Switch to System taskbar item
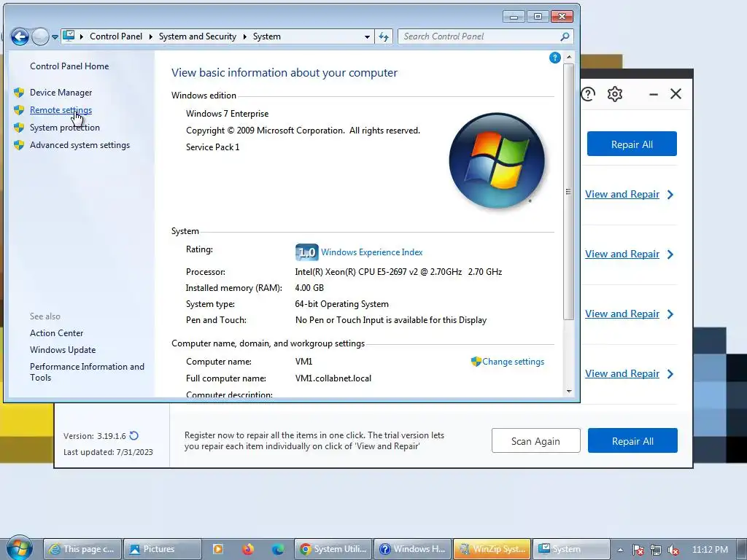The height and width of the screenshot is (560, 747). [571, 549]
